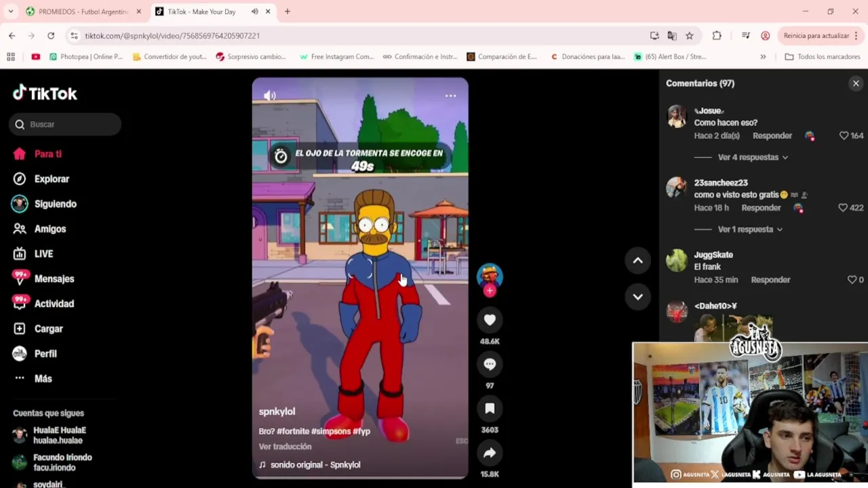
Task: Open Chrome extensions puzzle icon
Action: pos(717,35)
